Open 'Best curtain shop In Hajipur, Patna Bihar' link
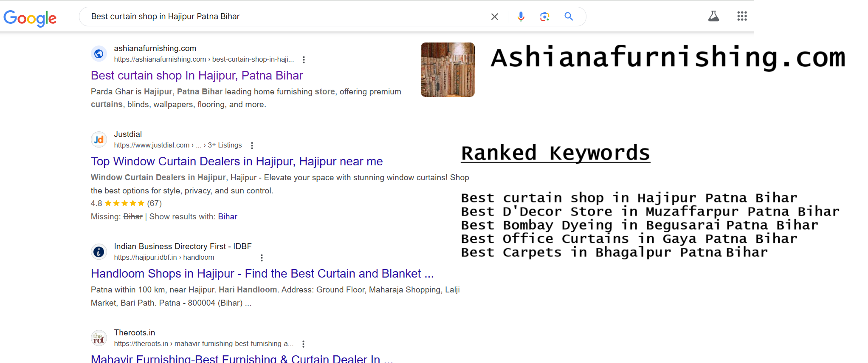868x363 pixels. click(197, 75)
